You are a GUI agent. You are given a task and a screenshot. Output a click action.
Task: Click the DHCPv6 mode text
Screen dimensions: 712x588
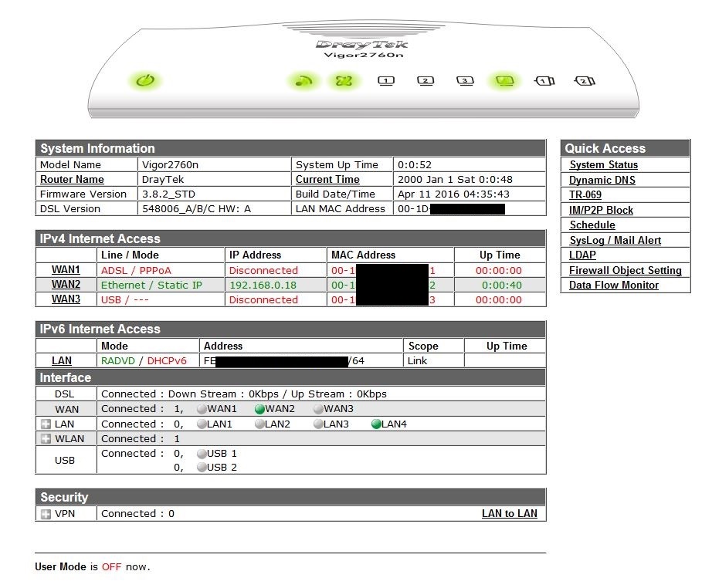point(167,360)
